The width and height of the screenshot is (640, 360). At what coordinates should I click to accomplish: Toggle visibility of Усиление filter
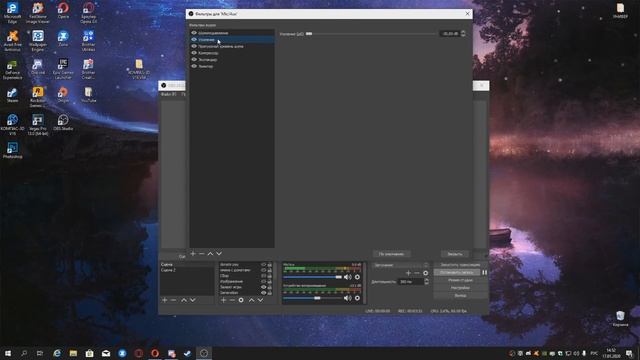pos(194,40)
